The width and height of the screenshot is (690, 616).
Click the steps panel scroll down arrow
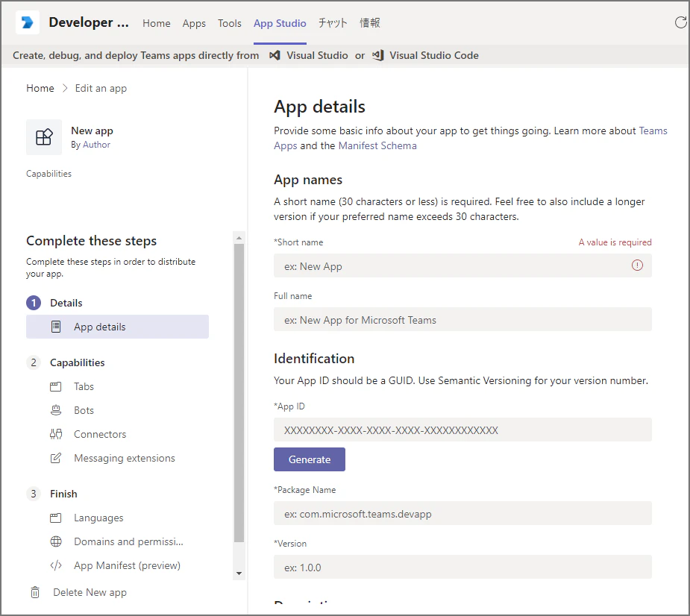(239, 573)
